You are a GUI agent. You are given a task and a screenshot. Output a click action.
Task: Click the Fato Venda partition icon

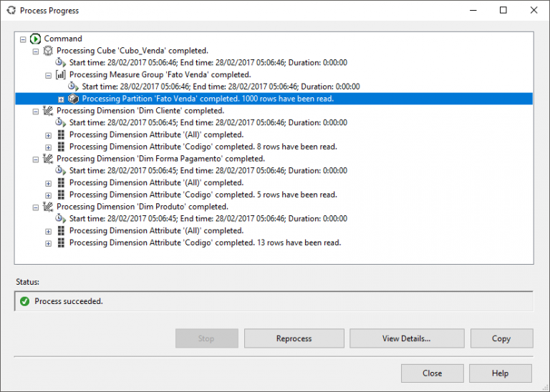coord(73,99)
